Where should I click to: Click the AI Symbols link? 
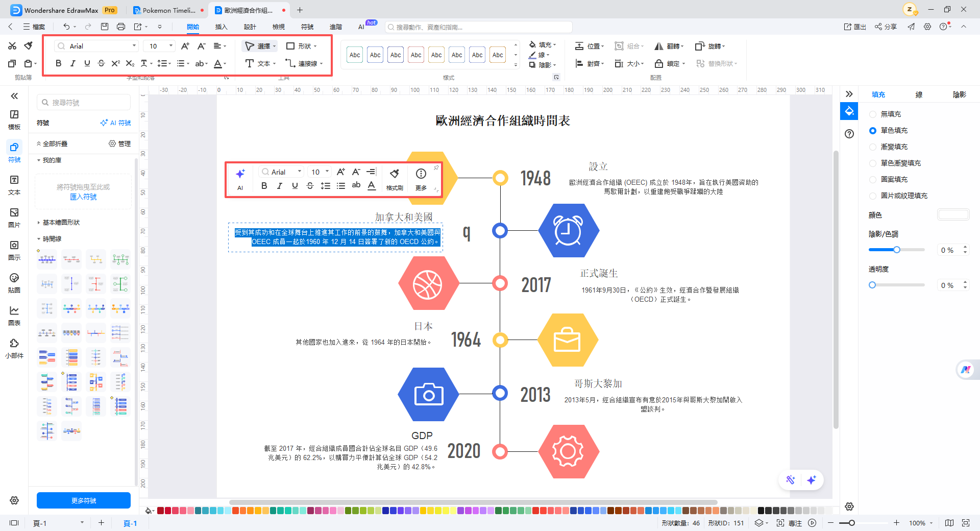click(x=116, y=123)
